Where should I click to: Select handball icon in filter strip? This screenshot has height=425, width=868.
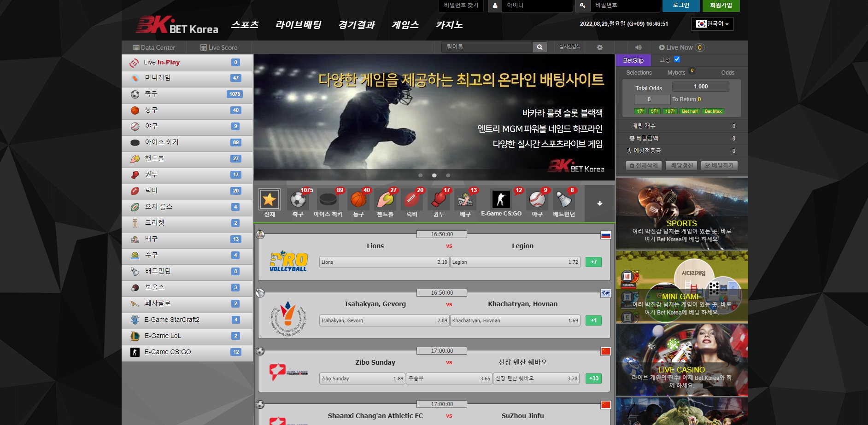385,200
